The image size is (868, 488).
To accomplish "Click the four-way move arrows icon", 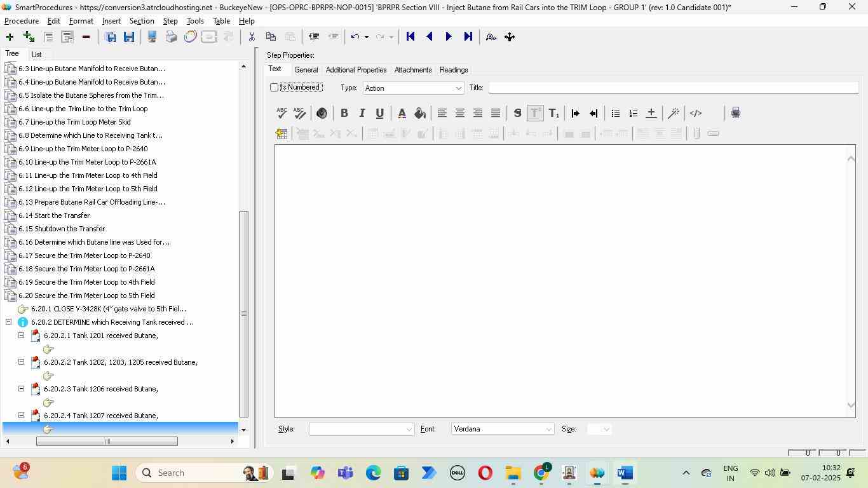I will [510, 37].
